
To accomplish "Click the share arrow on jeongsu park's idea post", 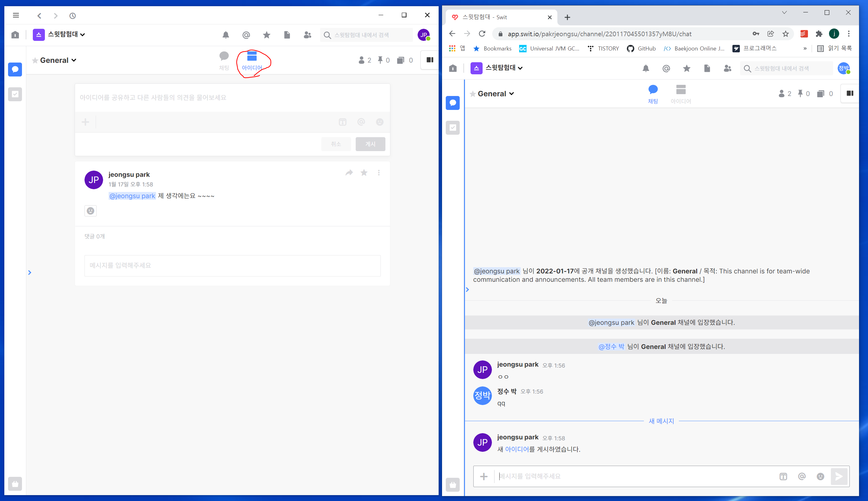I will click(349, 172).
